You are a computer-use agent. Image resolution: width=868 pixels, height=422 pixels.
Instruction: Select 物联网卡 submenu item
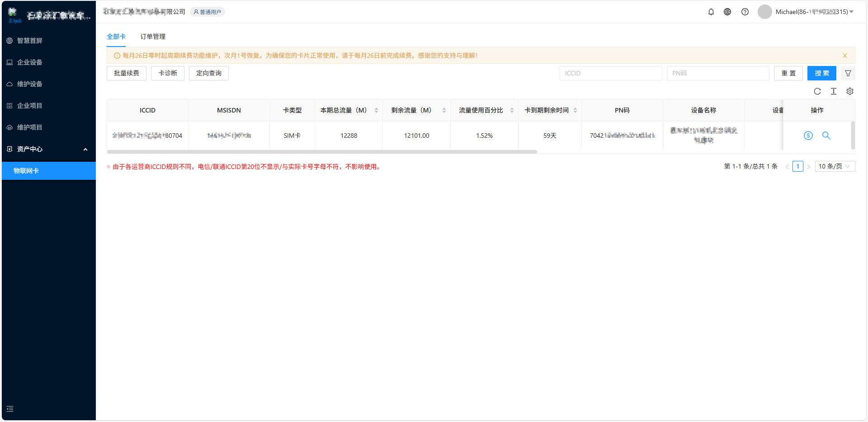(x=49, y=171)
